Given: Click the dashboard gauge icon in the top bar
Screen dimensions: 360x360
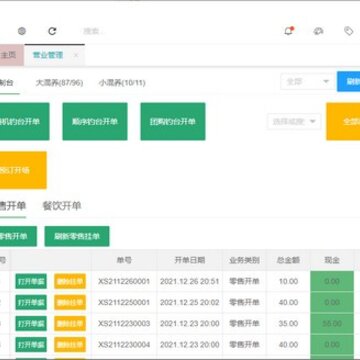Looking at the screenshot, I should [x=318, y=31].
